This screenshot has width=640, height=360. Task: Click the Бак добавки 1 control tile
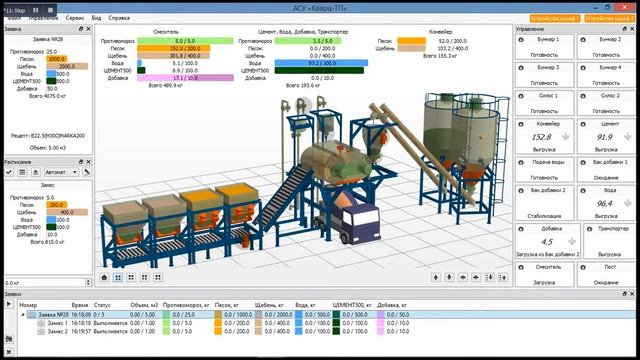click(606, 170)
